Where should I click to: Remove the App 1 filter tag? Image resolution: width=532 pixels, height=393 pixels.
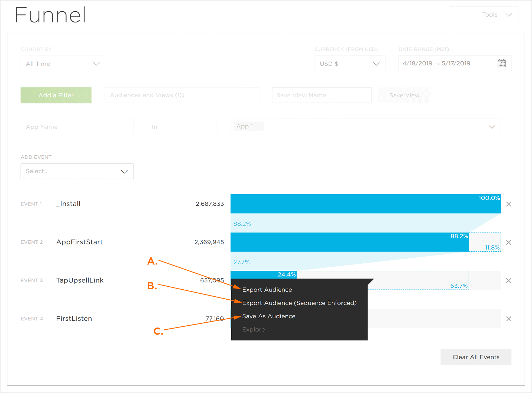[x=259, y=127]
